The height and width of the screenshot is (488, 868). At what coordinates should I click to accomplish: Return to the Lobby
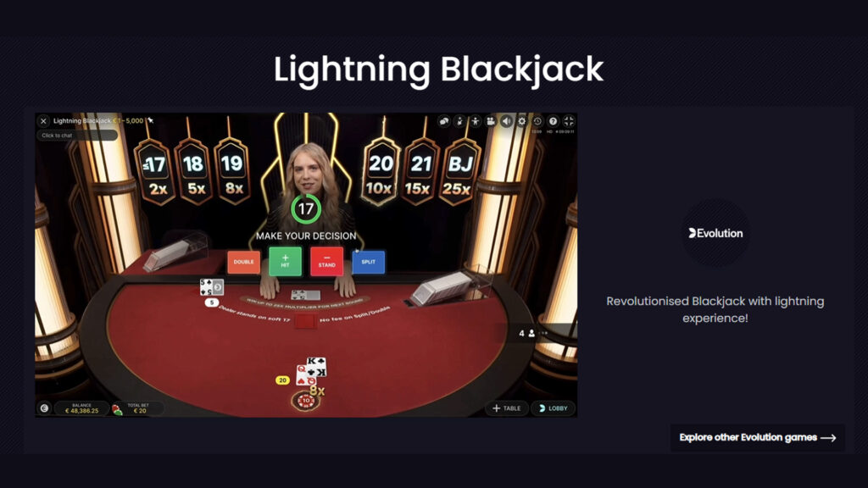click(553, 408)
